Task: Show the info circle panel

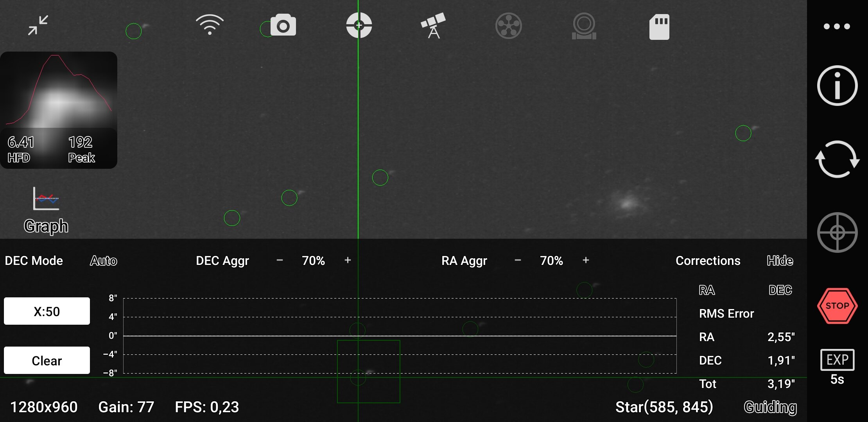Action: 837,86
